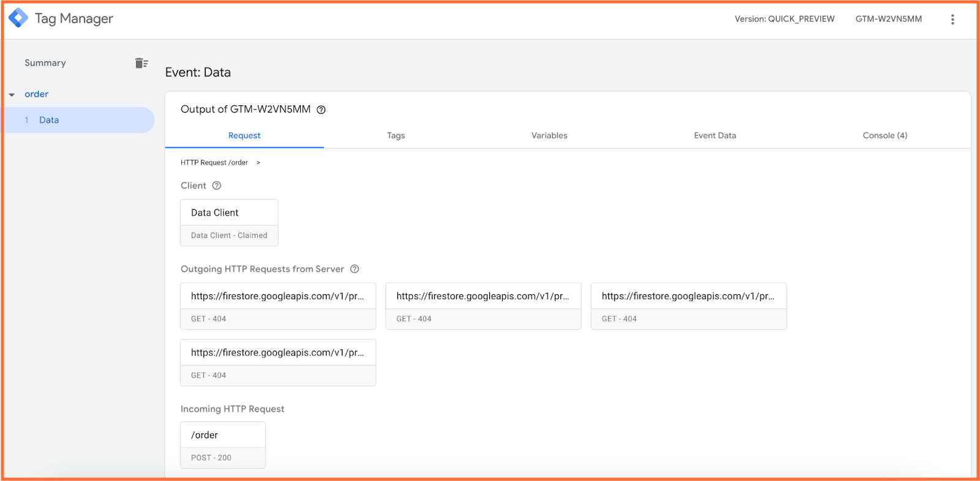Screen dimensions: 980x481
Task: Select Summary in the left sidebar
Action: click(x=45, y=63)
